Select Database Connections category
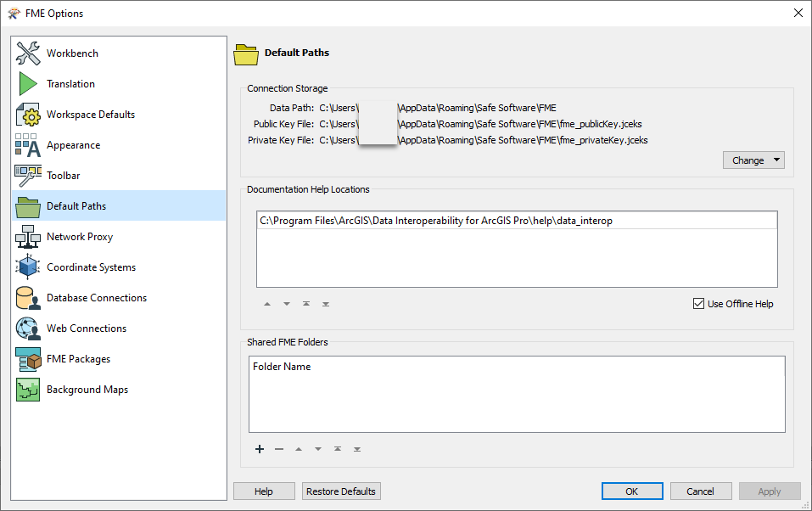This screenshot has height=511, width=812. point(97,298)
